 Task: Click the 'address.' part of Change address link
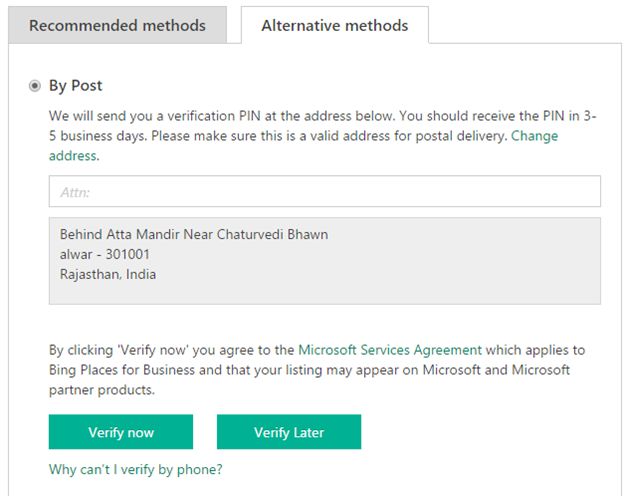(x=73, y=155)
